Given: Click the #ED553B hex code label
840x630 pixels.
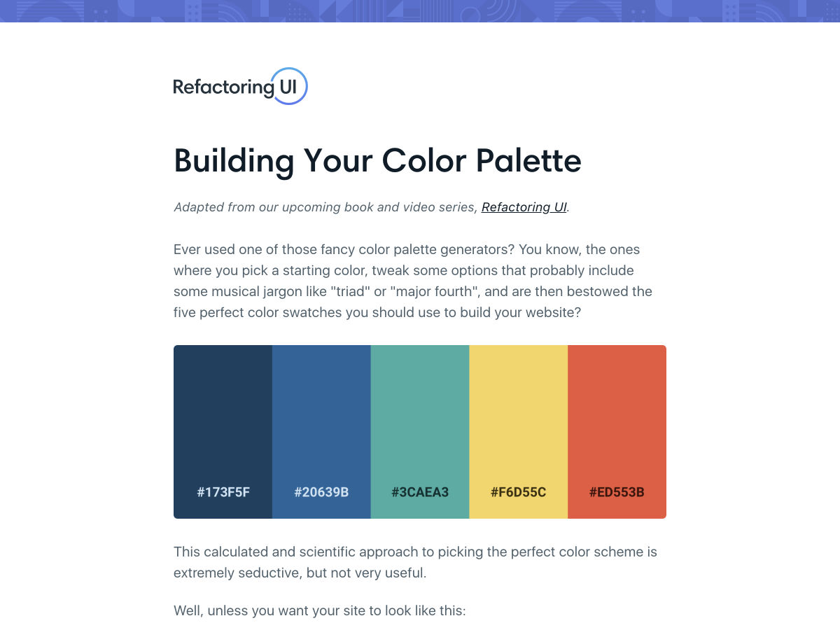Looking at the screenshot, I should [x=617, y=492].
